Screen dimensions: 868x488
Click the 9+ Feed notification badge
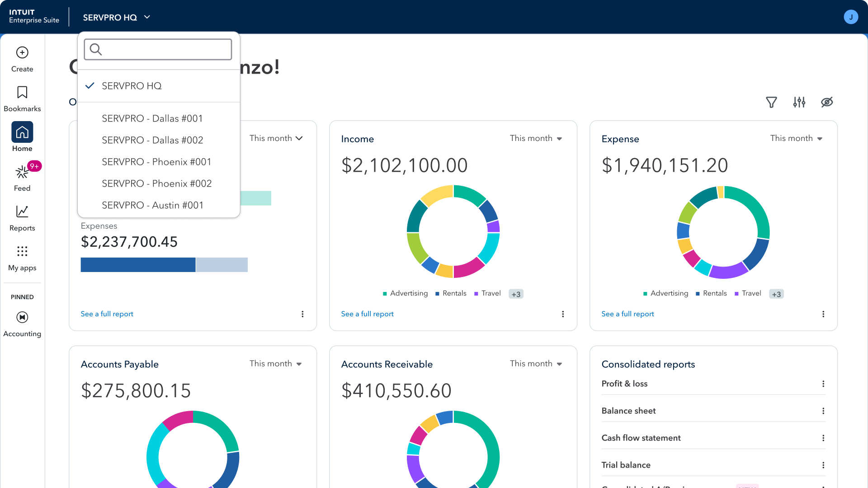click(34, 166)
